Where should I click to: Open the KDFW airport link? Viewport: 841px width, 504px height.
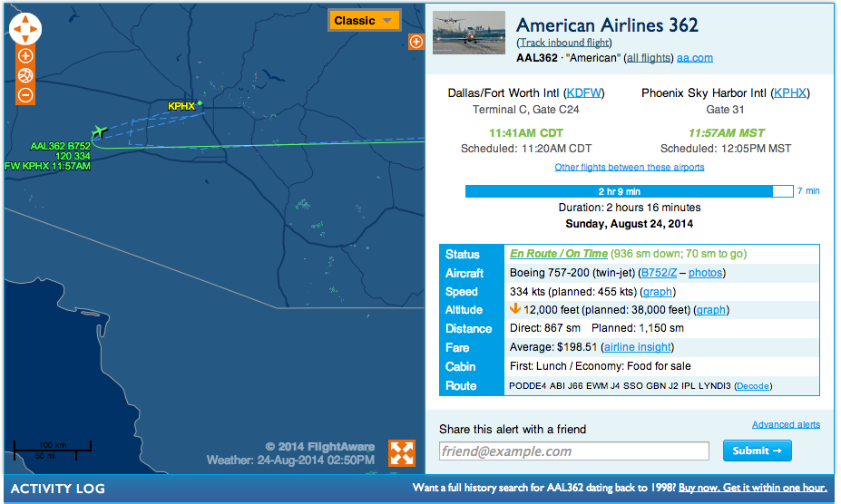click(x=583, y=93)
